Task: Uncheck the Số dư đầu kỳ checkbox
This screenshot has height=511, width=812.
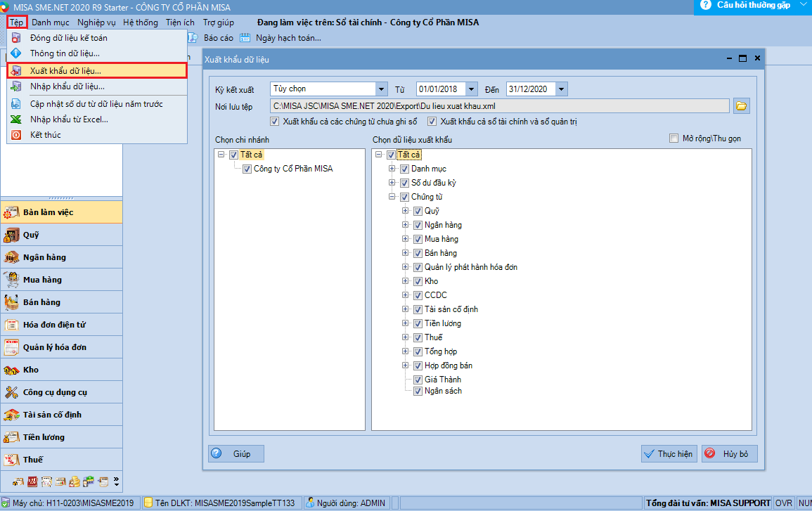Action: (x=404, y=183)
